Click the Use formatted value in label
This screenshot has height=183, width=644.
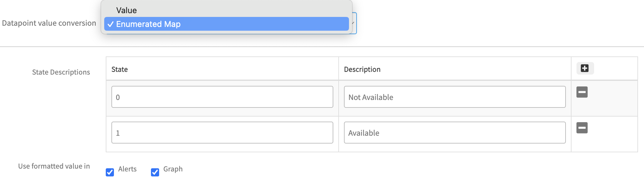click(54, 166)
